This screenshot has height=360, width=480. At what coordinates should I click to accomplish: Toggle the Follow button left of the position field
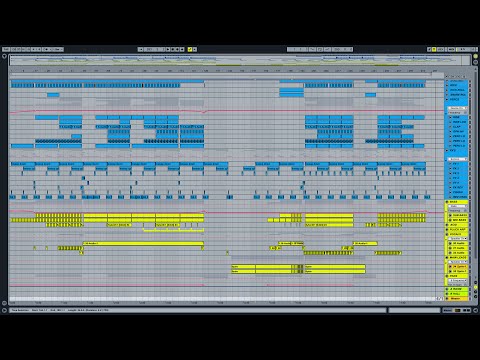(x=141, y=49)
